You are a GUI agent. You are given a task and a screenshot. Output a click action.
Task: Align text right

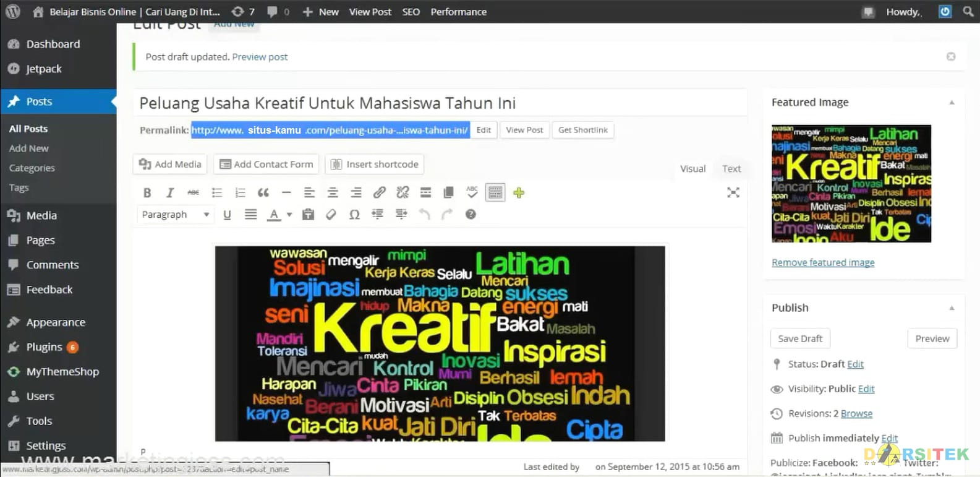coord(356,192)
